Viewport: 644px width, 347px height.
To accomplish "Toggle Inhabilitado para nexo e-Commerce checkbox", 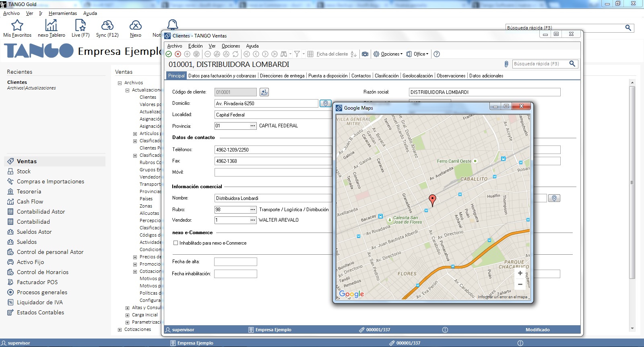I will click(x=175, y=243).
